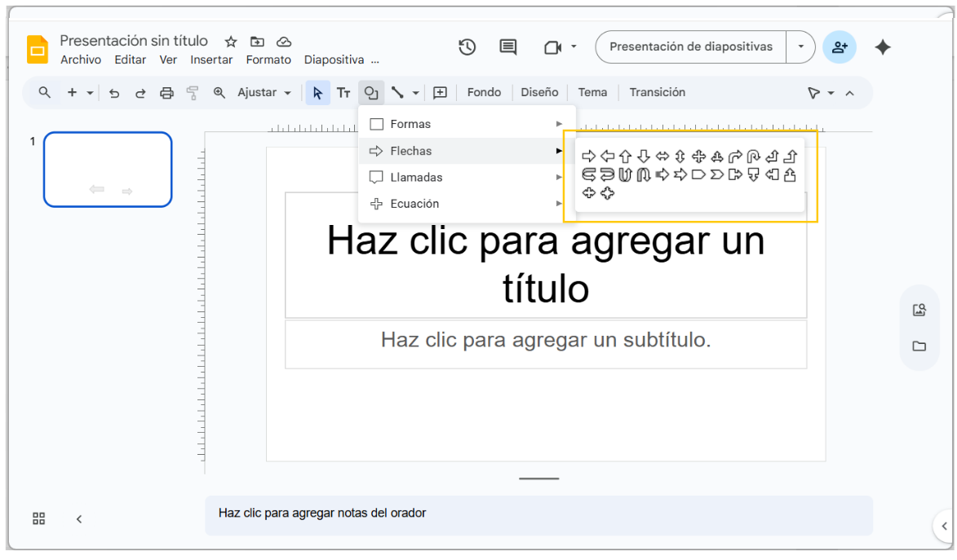Select the left-right double arrow shape
Viewport: 957px width, 560px height.
(x=662, y=157)
